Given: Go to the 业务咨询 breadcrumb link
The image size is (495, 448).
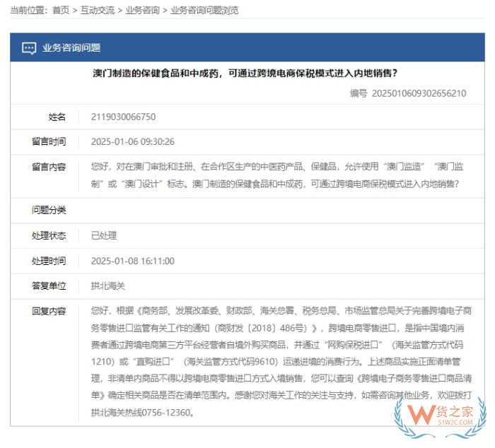Looking at the screenshot, I should 143,10.
